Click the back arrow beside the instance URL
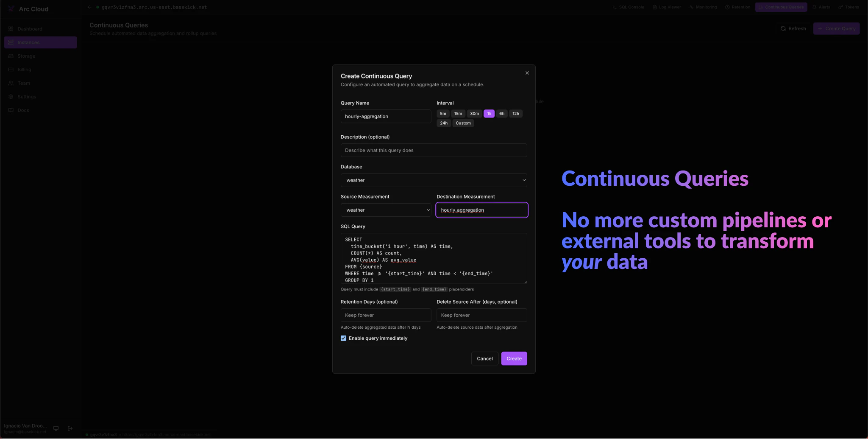The image size is (868, 439). 89,7
